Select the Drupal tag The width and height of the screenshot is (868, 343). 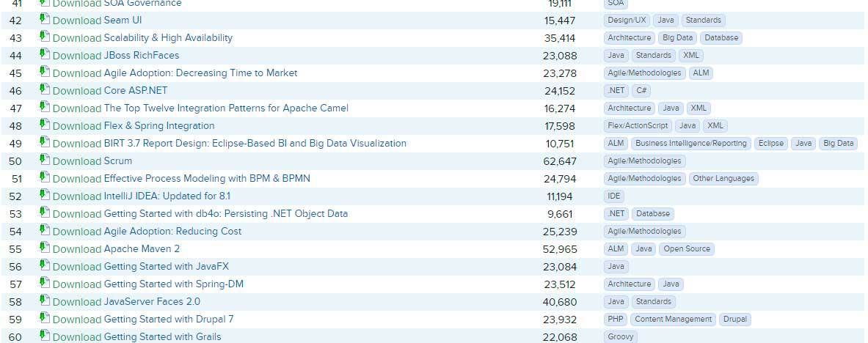click(x=735, y=320)
